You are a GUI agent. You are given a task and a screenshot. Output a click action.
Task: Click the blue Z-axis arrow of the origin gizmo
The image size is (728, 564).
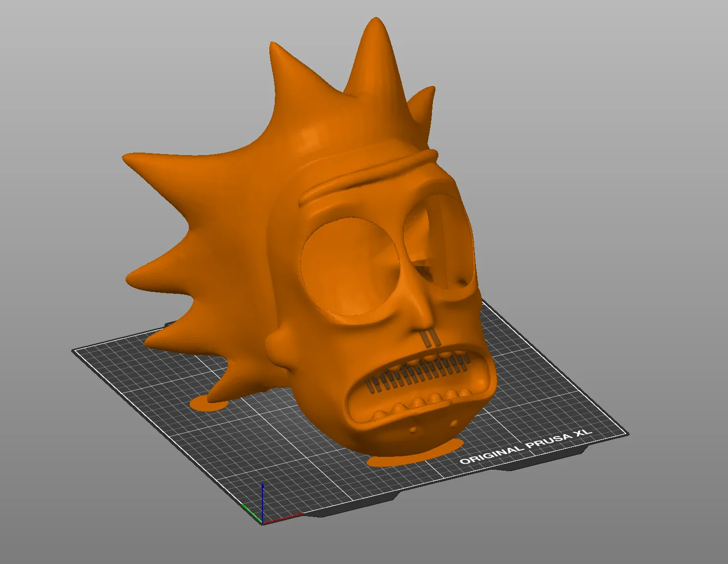point(262,494)
